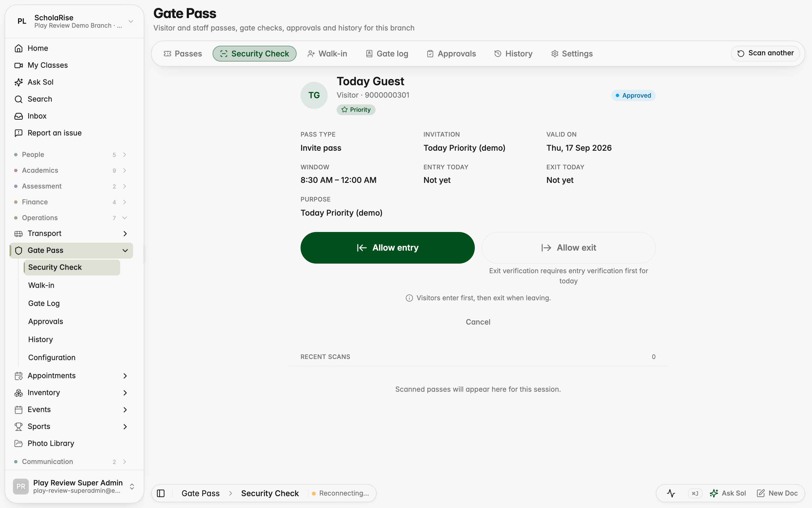The width and height of the screenshot is (812, 508).
Task: Click the Events calendar icon
Action: 18,410
